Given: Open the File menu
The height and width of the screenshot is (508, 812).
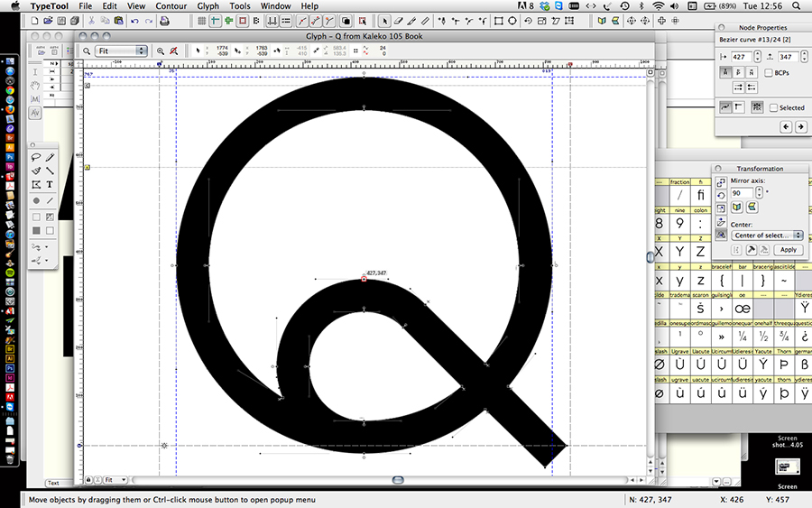Looking at the screenshot, I should tap(86, 5).
